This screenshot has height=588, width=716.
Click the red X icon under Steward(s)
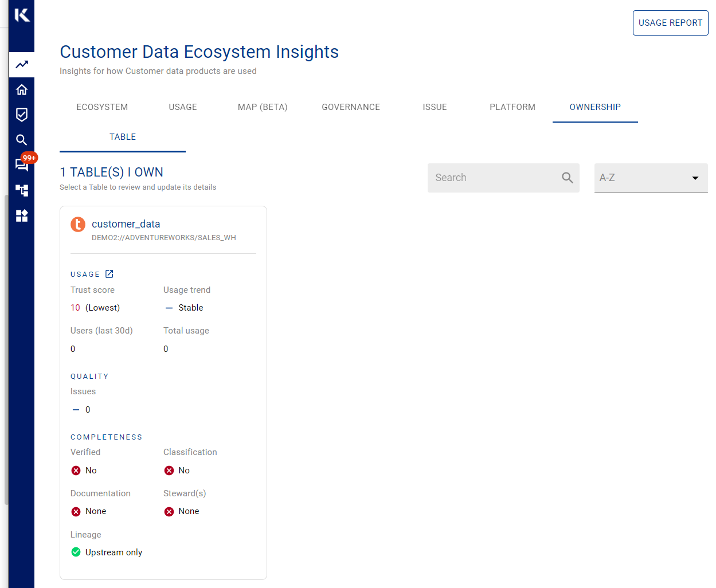click(x=169, y=512)
